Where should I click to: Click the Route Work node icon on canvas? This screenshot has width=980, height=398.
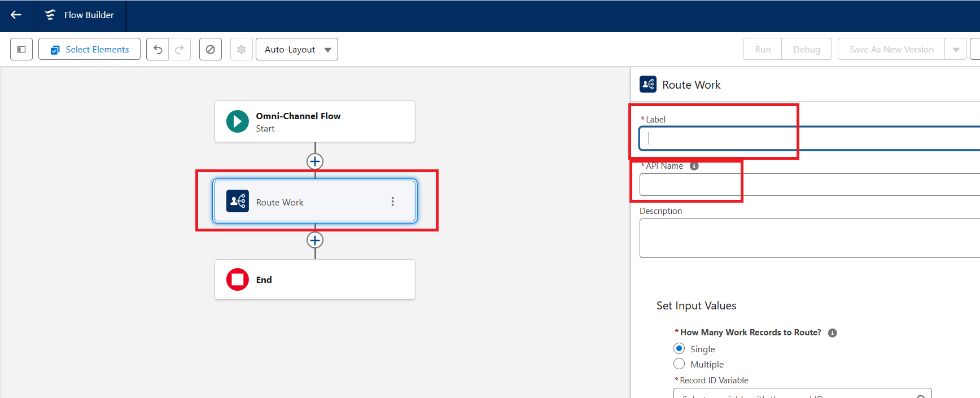point(238,202)
